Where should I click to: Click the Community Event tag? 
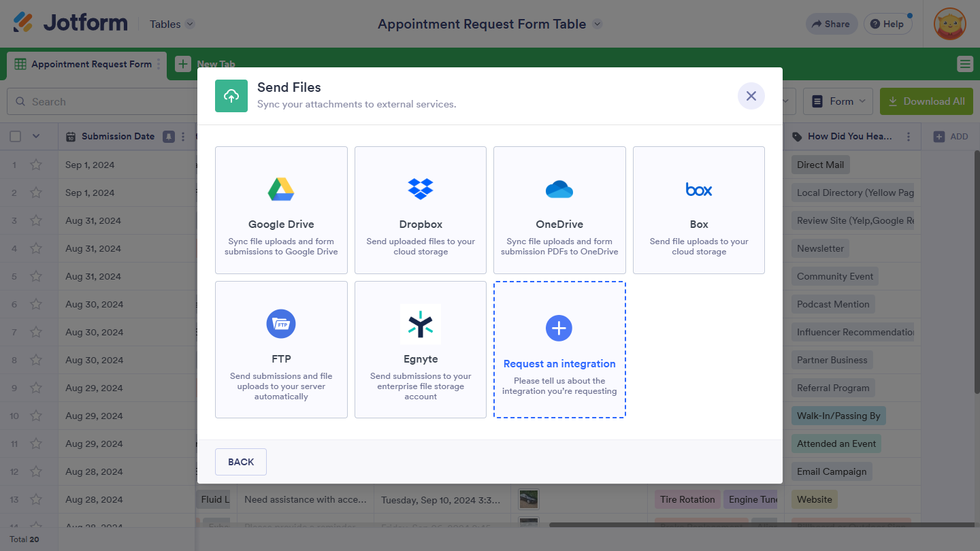coord(835,276)
